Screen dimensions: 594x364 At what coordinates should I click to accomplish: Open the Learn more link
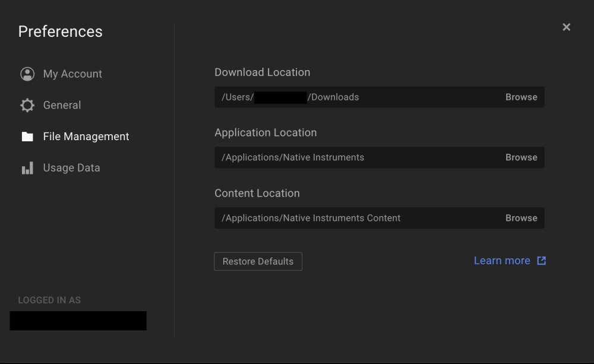(x=502, y=261)
